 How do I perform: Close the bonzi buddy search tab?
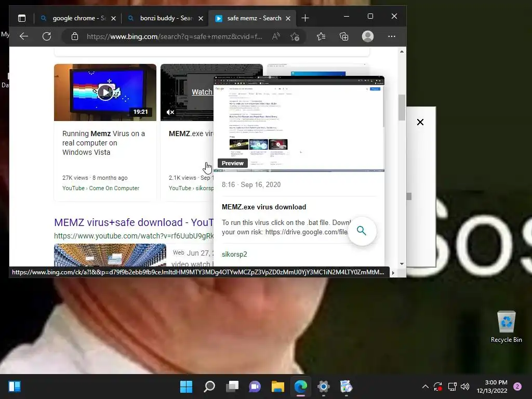click(201, 18)
